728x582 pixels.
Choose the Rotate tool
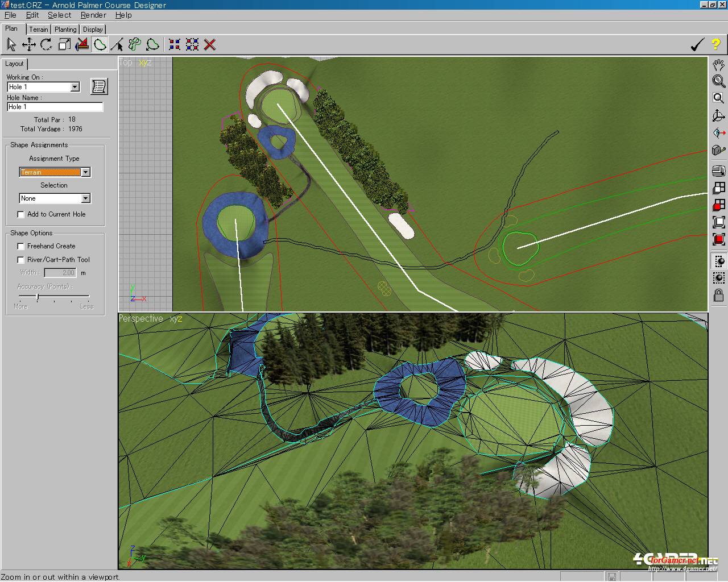[46, 44]
